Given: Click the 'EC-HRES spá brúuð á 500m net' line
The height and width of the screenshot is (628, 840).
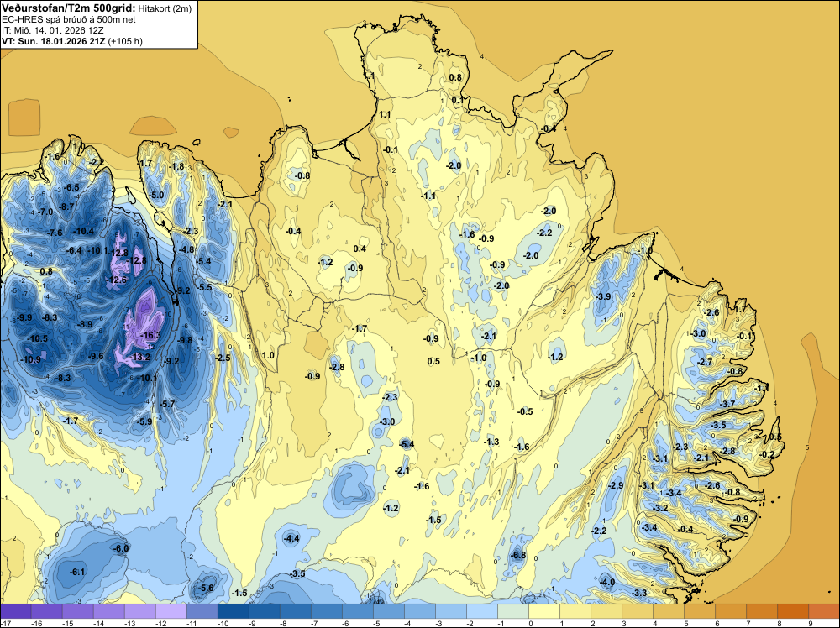Looking at the screenshot, I should coord(69,20).
